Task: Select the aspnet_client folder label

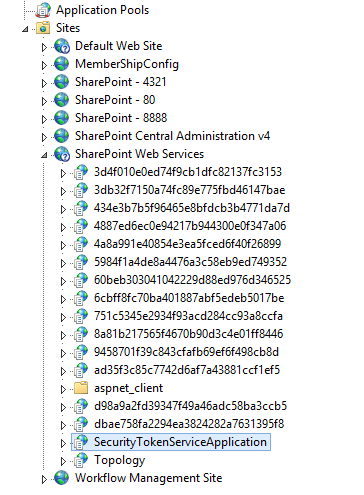Action: coord(129,388)
